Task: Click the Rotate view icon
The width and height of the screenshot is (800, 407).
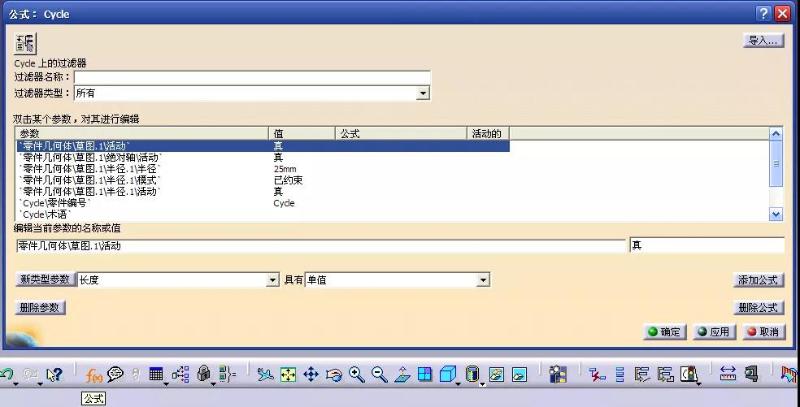Action: point(333,374)
